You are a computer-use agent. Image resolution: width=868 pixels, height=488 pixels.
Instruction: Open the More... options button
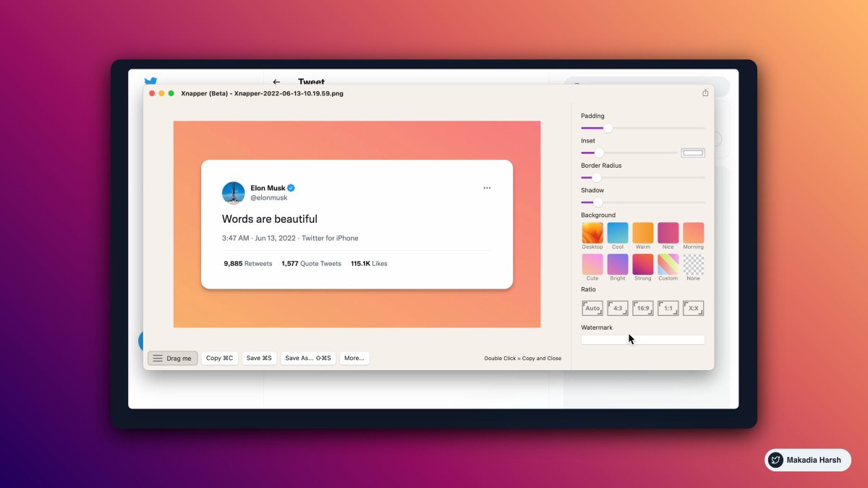(x=354, y=358)
